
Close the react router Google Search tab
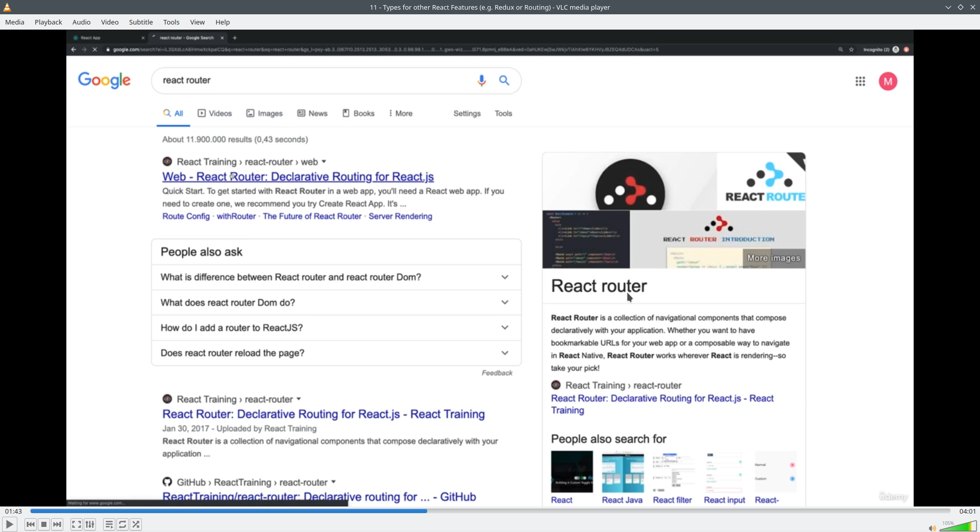point(222,38)
